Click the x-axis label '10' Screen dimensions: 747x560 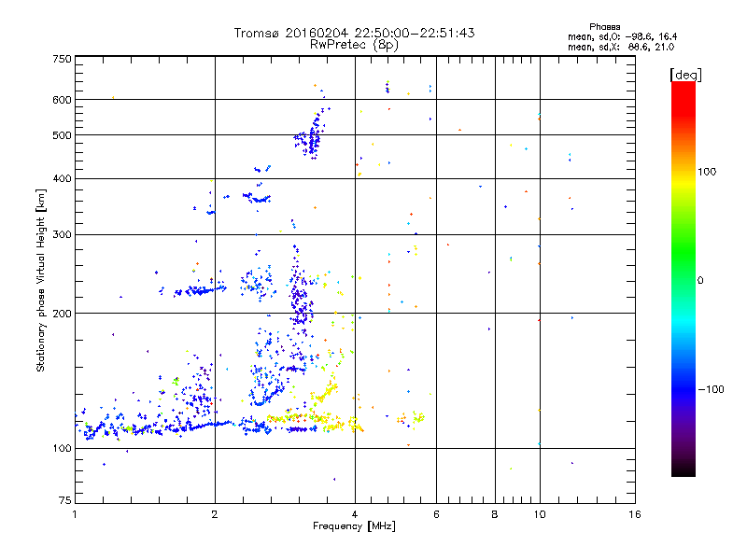[540, 514]
